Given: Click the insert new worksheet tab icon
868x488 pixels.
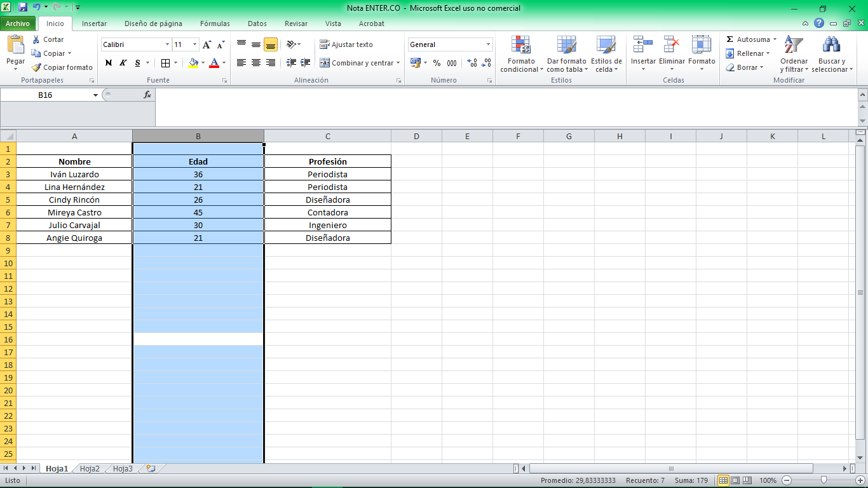Looking at the screenshot, I should point(151,468).
